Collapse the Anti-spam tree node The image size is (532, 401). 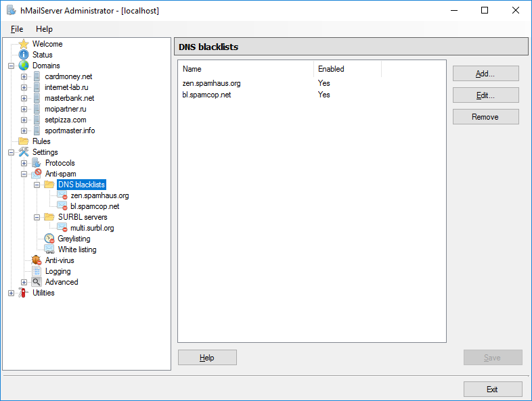[x=24, y=174]
